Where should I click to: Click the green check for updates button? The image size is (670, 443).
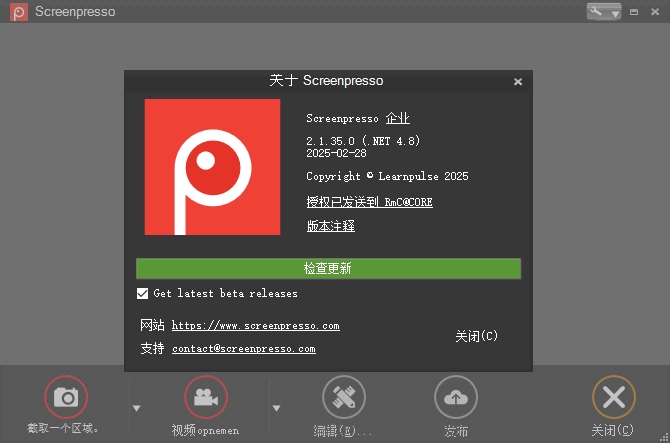click(x=328, y=268)
